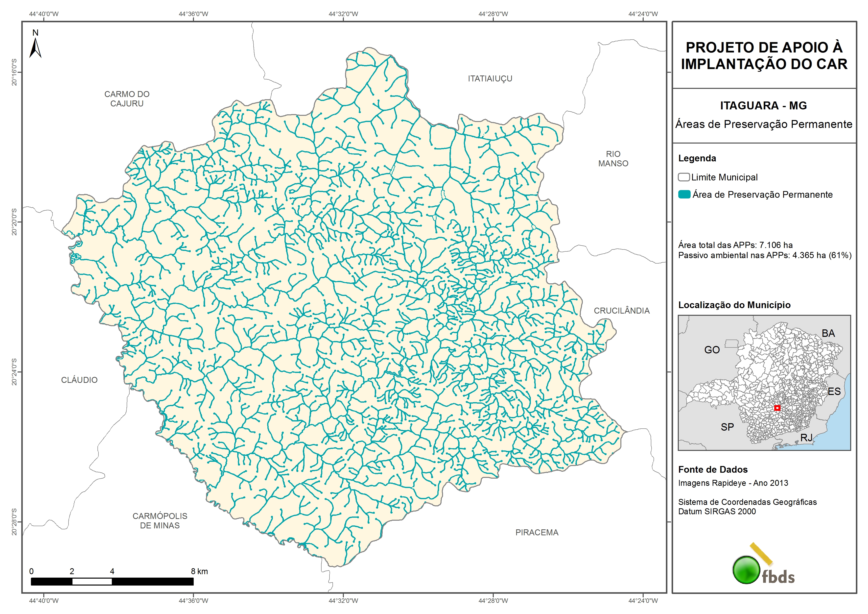Click the red marker on locator map
Image resolution: width=868 pixels, height=614 pixels.
pos(777,408)
